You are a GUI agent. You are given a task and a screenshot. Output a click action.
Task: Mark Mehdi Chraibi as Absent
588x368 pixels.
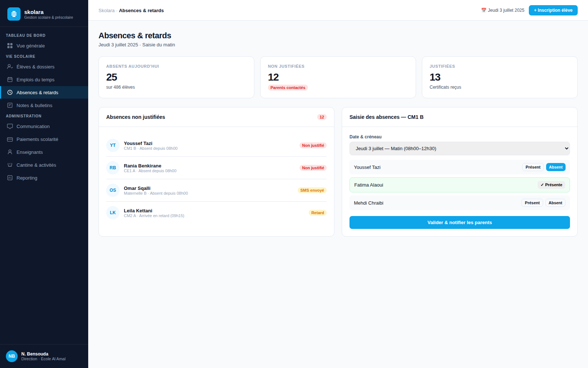(x=555, y=203)
